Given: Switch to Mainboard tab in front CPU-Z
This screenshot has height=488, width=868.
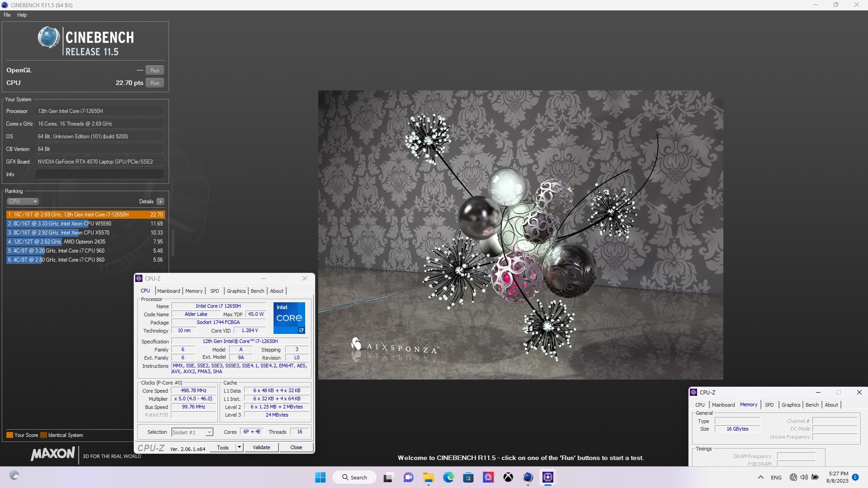Looking at the screenshot, I should point(169,291).
